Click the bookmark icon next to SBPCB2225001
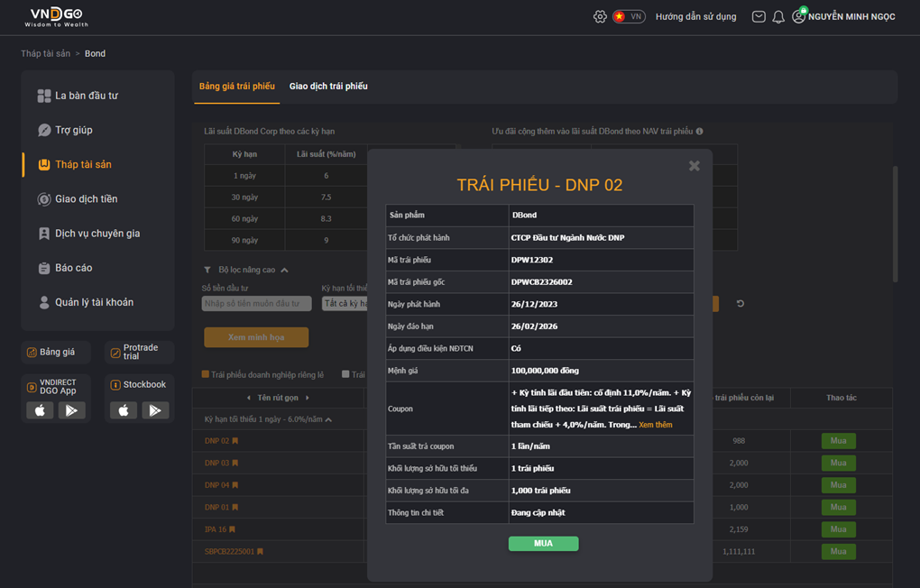Screen dimensions: 920x588 pyautogui.click(x=260, y=552)
